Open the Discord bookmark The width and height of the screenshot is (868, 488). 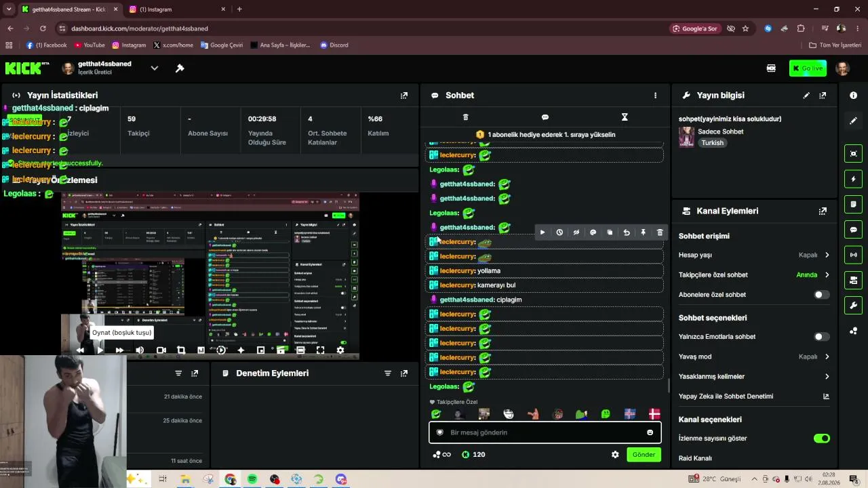pos(334,45)
